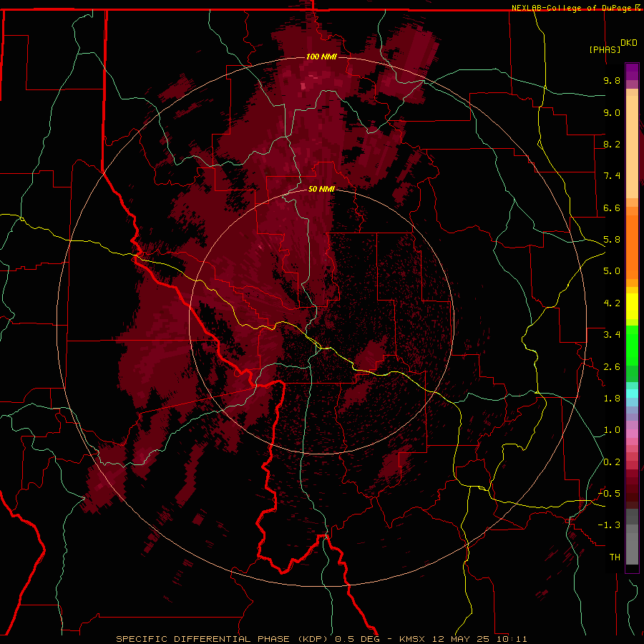Click the 1.8 value on the color scale
The width and height of the screenshot is (644, 644).
[612, 399]
